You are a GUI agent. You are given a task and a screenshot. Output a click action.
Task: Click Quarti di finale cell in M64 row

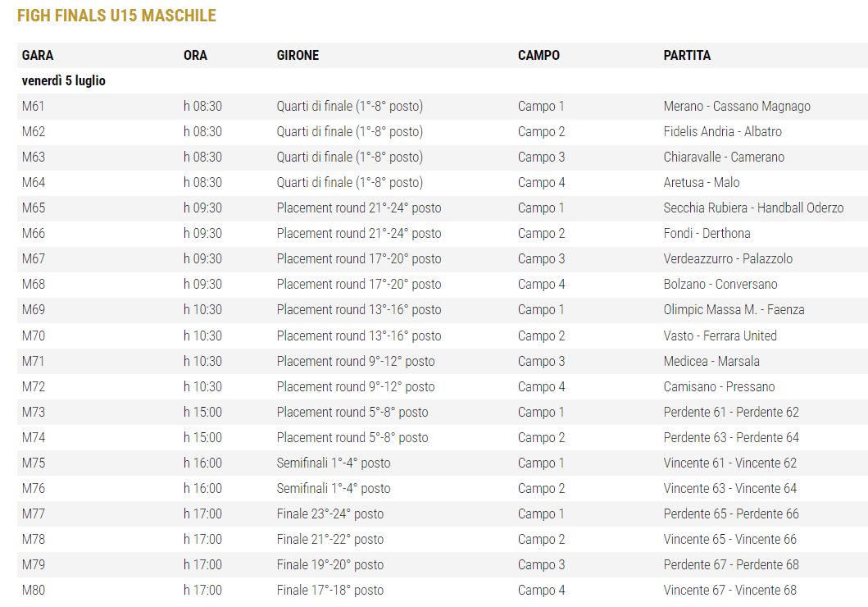click(x=350, y=183)
